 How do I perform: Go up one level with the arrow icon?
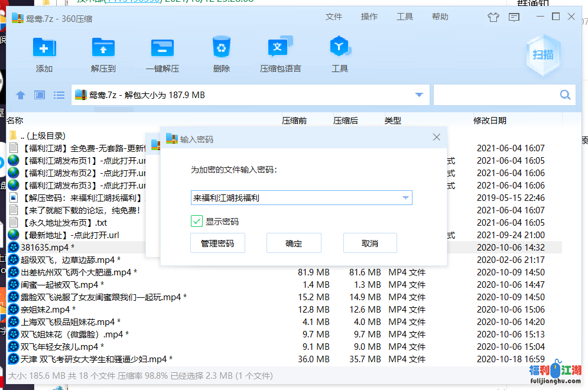[21, 95]
